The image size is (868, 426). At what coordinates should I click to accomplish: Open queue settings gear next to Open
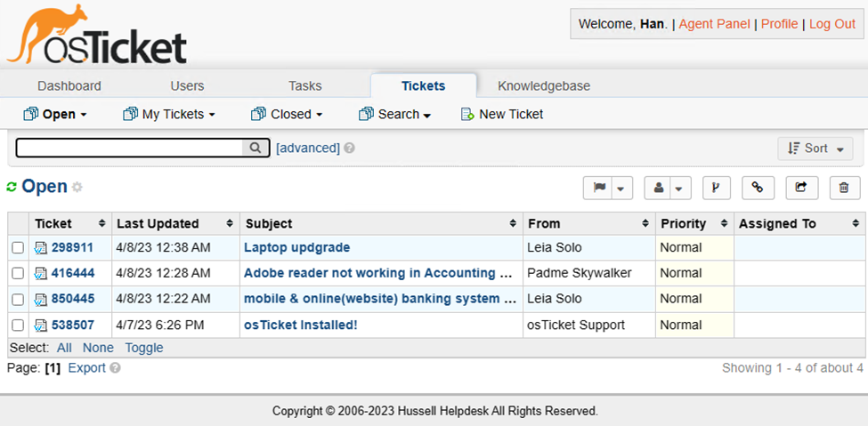pyautogui.click(x=77, y=188)
